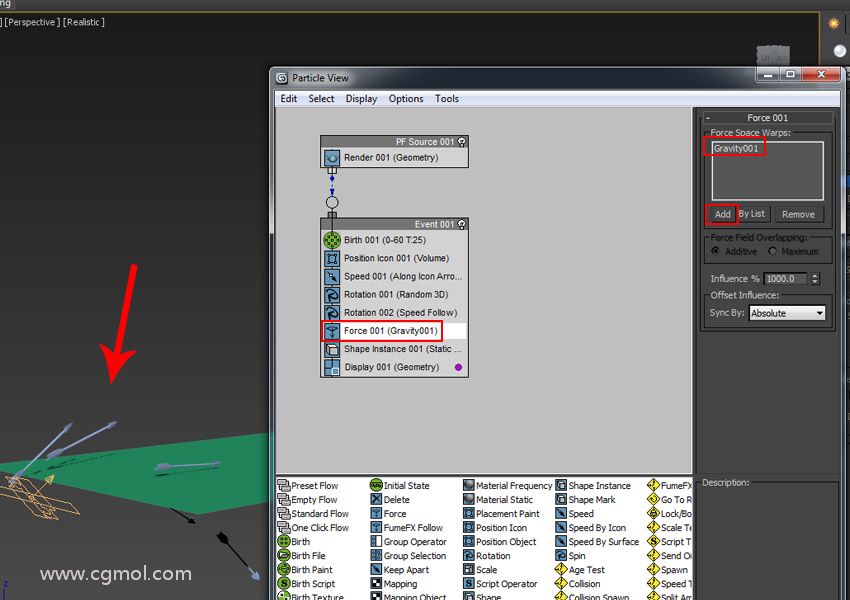Click the Shape Instance 001 operator icon
This screenshot has width=850, height=600.
pyautogui.click(x=332, y=349)
